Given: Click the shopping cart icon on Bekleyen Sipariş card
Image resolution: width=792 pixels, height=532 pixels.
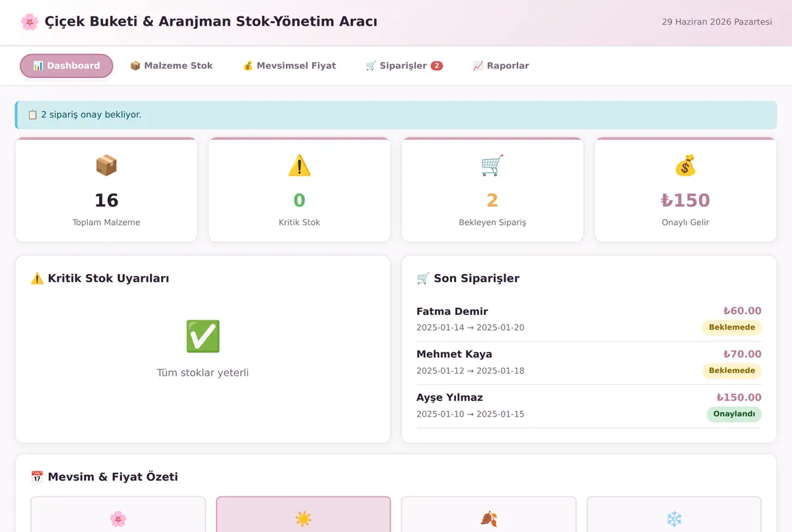Looking at the screenshot, I should coord(492,165).
